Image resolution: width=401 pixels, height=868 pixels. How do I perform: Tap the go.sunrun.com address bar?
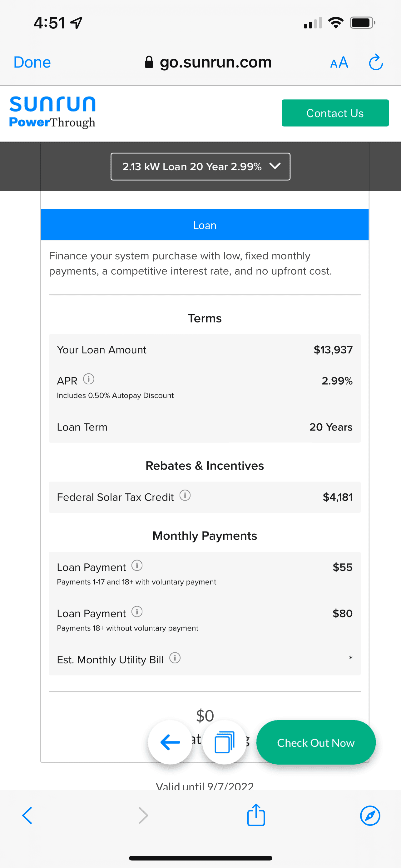[x=208, y=62]
